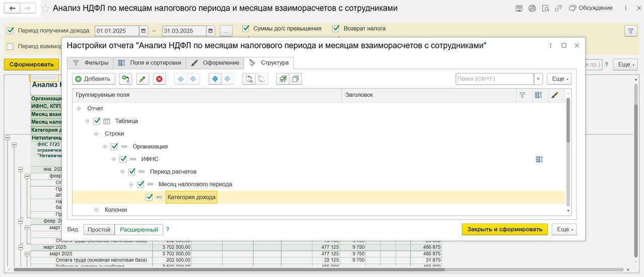Toggle the Период взаиморасчетов checkbox
Screen dimensions: 644x277
[10, 46]
